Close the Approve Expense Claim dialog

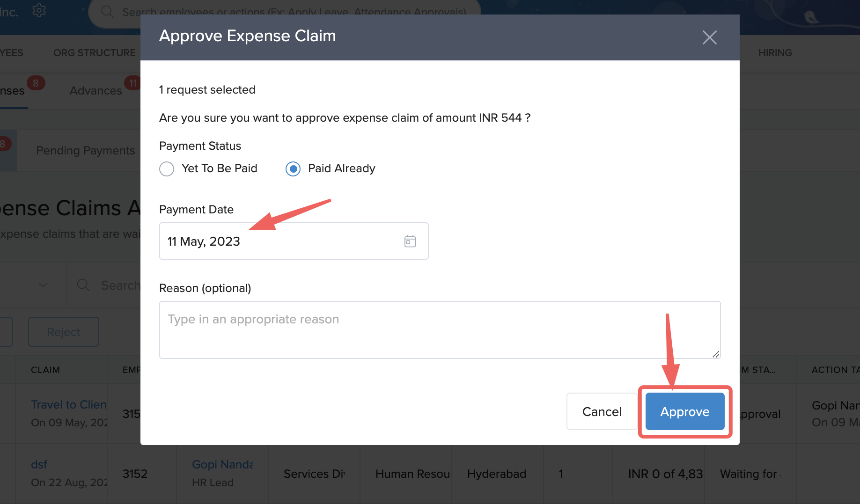(x=709, y=37)
